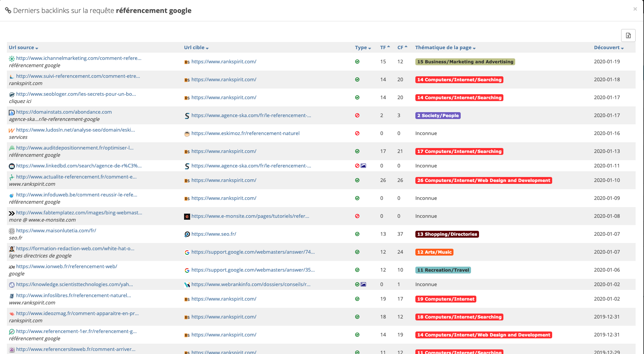This screenshot has width=644, height=354.
Task: Open the auditdepositionnement.fr source link
Action: coord(75,148)
